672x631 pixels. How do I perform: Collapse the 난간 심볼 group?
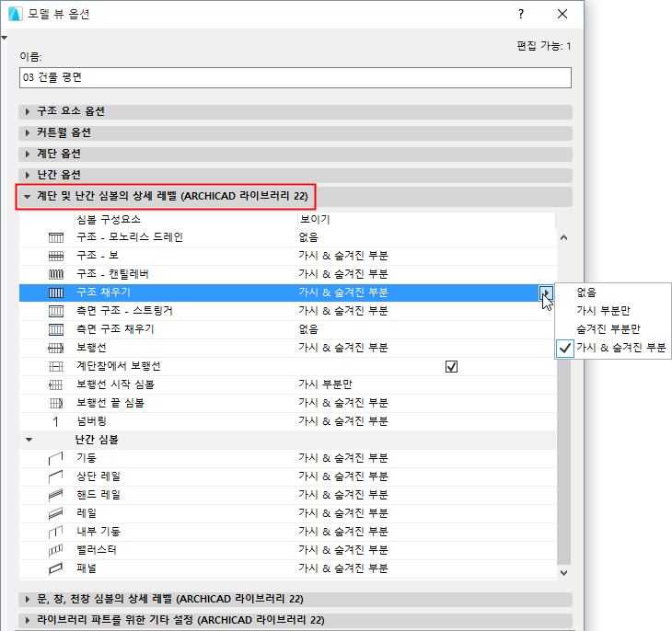(29, 440)
